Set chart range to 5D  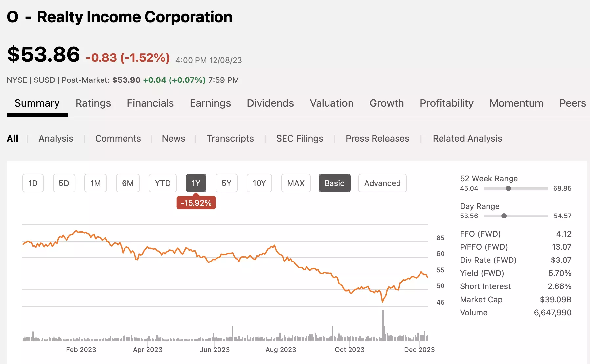(64, 183)
